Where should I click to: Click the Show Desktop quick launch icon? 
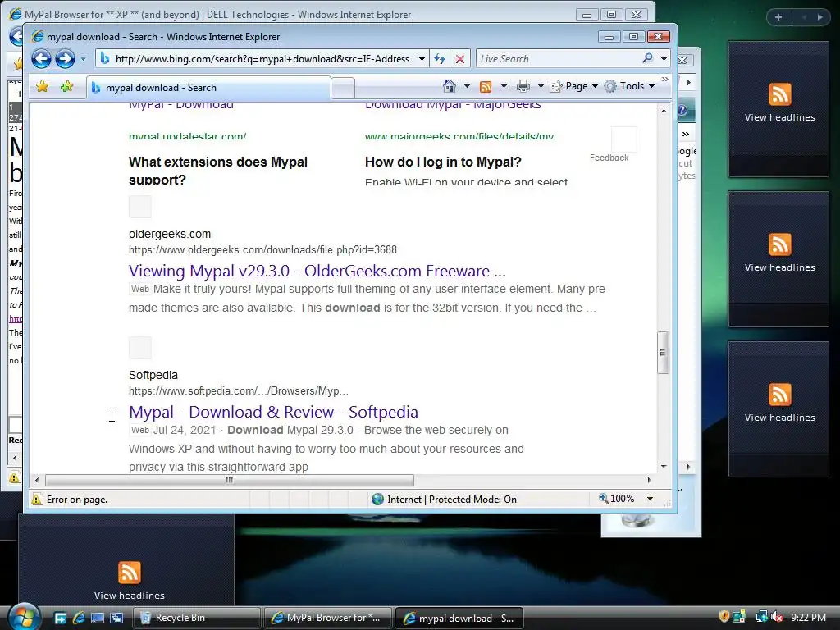point(98,618)
